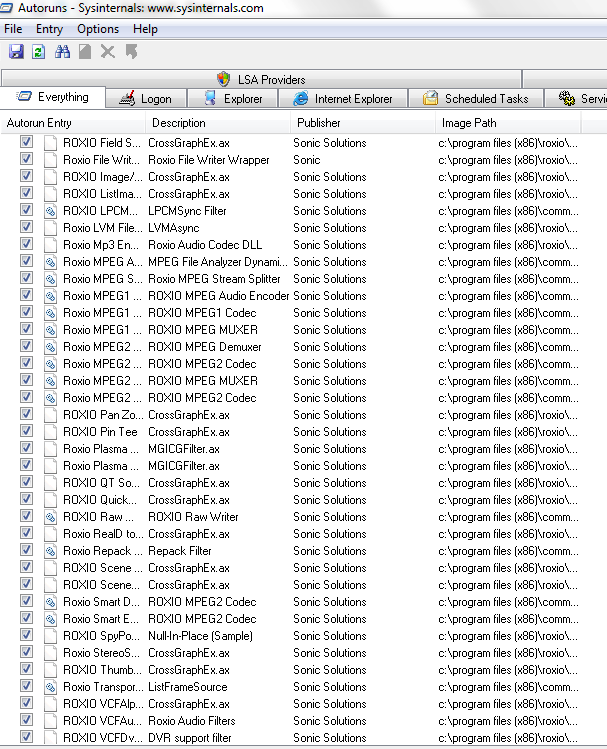Click gear file icon of Roxio MPEG A row
This screenshot has height=749, width=607.
click(50, 262)
